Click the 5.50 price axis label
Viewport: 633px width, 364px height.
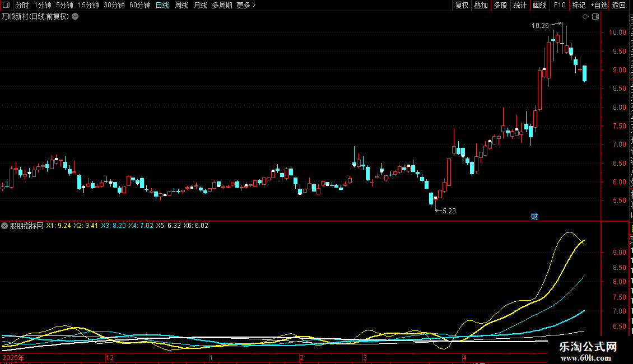(619, 200)
